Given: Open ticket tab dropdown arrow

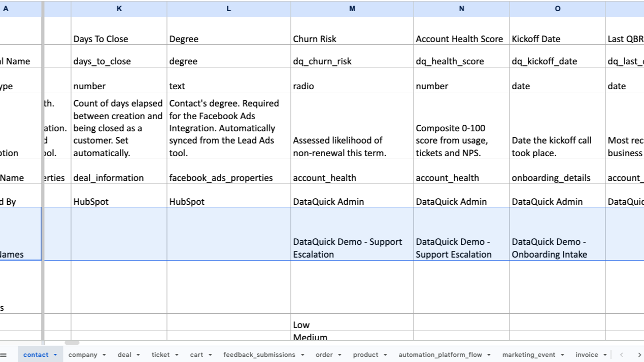Looking at the screenshot, I should 177,355.
